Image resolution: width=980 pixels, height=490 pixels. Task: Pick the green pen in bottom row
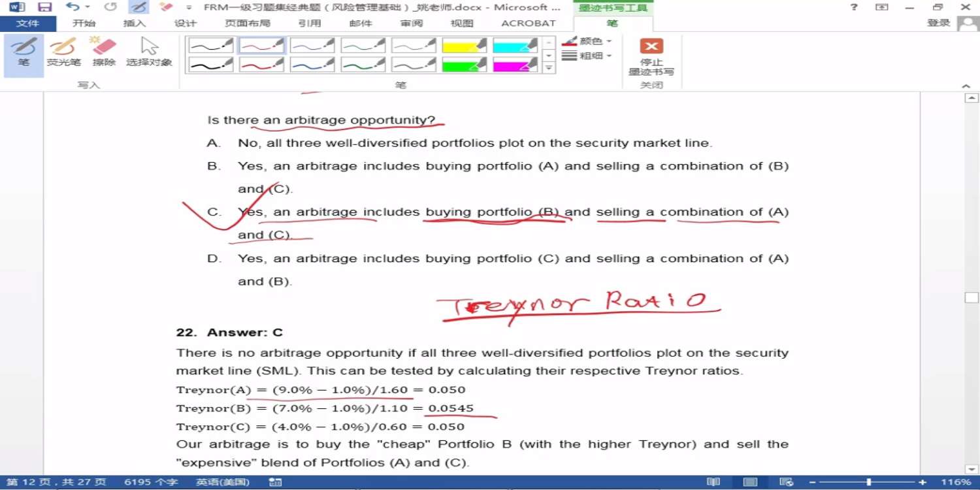tap(363, 64)
